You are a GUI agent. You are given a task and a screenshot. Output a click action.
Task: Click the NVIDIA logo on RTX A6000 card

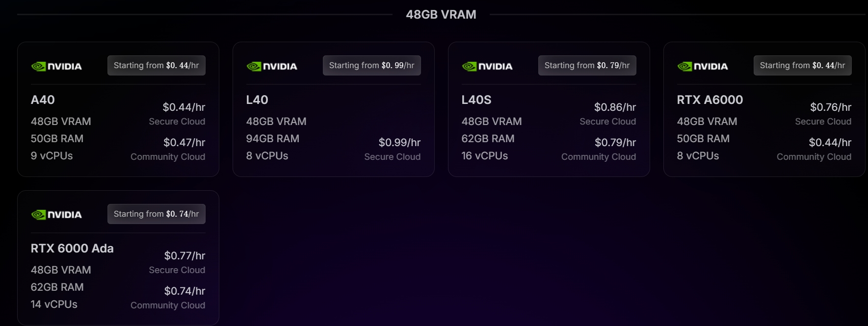(x=703, y=66)
